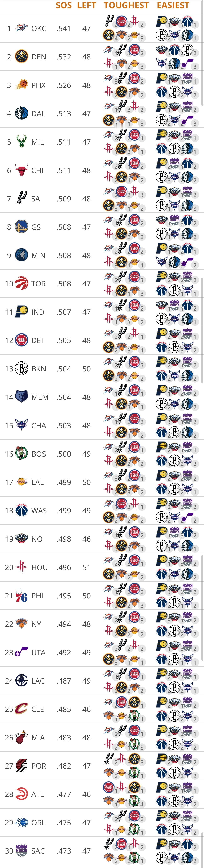The image size is (204, 868).
Task: Click the SAC team name at rank 30
Action: pyautogui.click(x=38, y=851)
